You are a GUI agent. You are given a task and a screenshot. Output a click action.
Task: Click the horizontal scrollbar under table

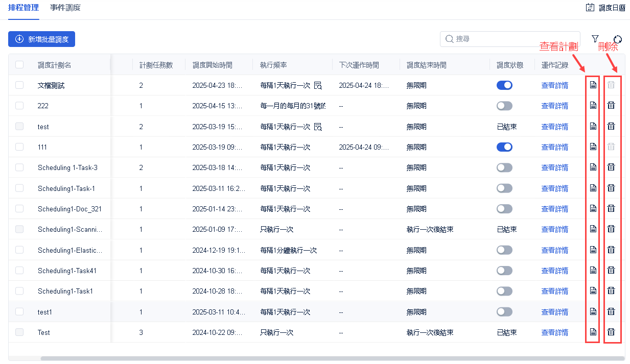[332, 358]
